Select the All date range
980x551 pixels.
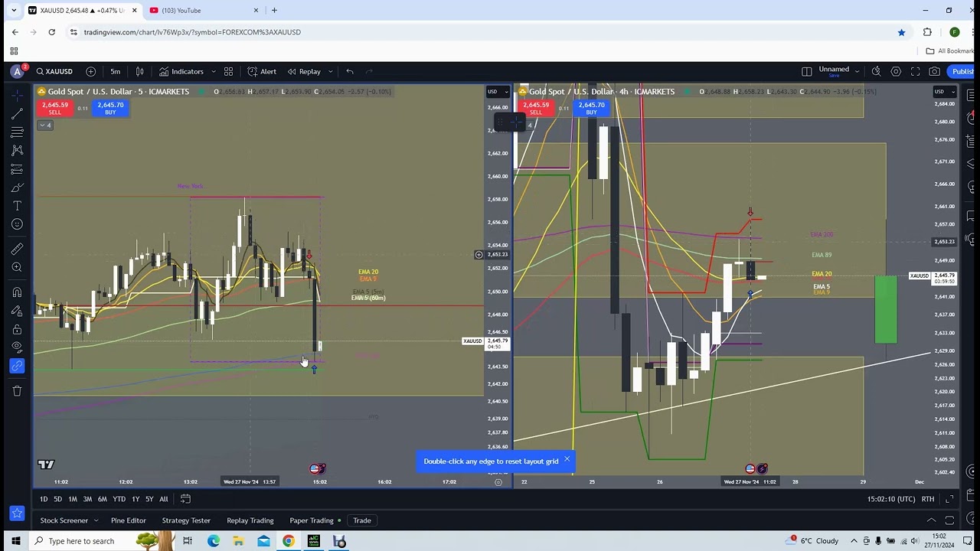click(x=163, y=499)
